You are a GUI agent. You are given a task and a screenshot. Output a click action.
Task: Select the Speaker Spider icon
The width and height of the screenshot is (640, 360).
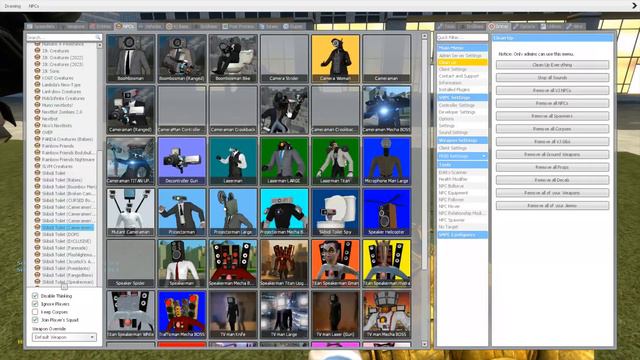(131, 263)
